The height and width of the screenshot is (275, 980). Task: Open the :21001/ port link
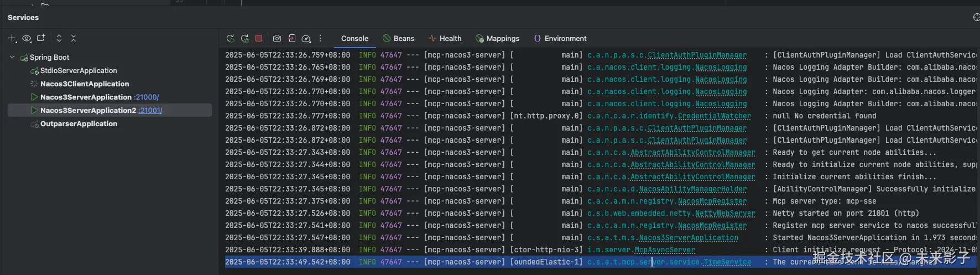click(150, 111)
